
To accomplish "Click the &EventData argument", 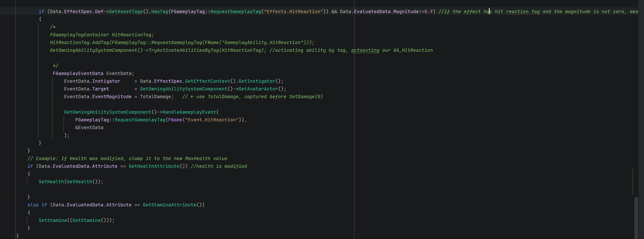I will pyautogui.click(x=89, y=128).
